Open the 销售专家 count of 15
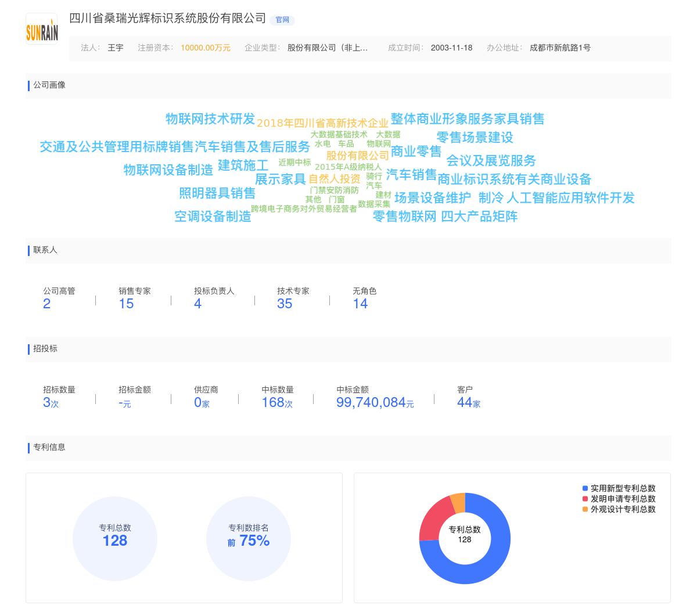 126,304
